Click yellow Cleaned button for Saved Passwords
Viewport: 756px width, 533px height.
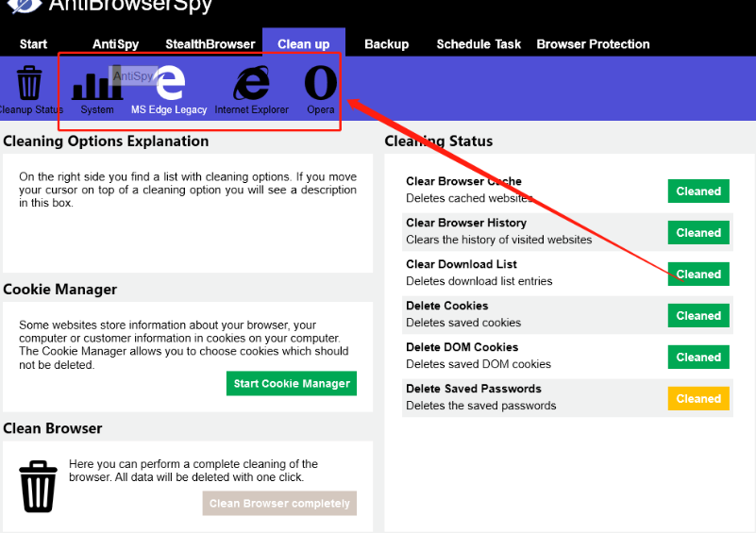698,398
